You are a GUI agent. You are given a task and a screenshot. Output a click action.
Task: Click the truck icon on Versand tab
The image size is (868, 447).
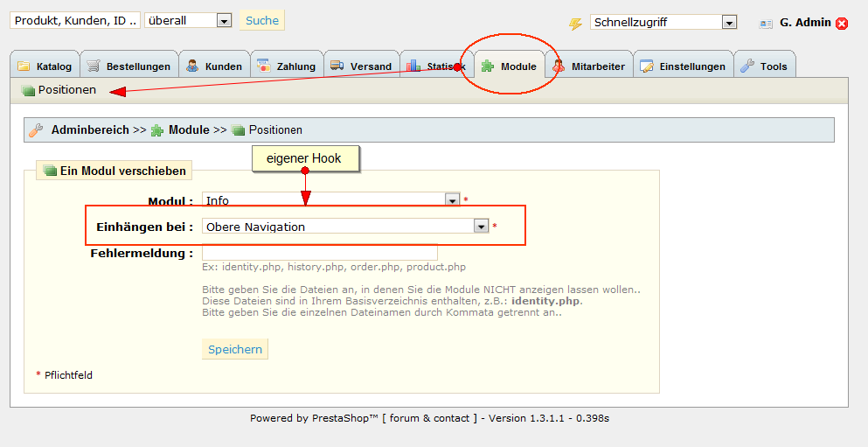tap(337, 66)
